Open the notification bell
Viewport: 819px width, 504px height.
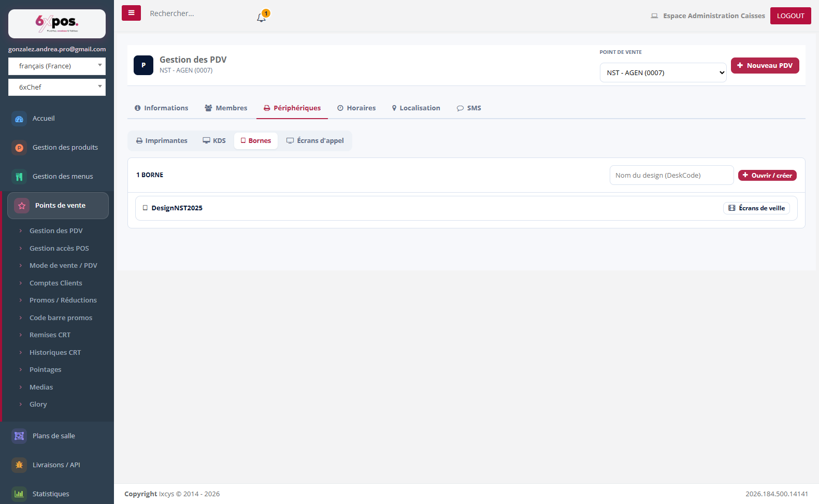click(x=262, y=17)
